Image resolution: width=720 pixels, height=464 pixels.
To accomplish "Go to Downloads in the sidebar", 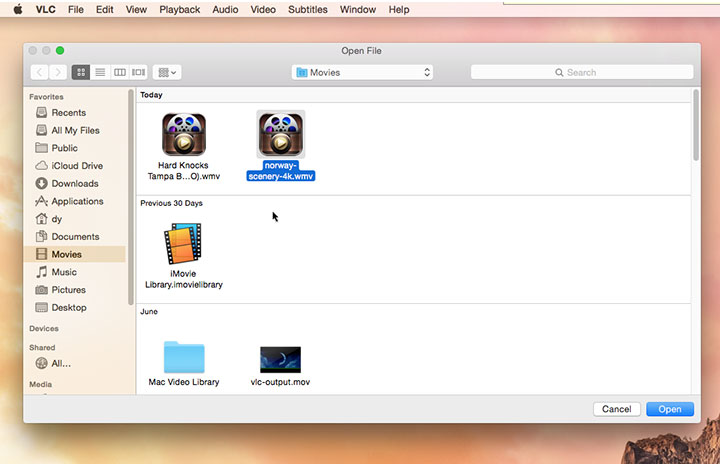I will (74, 184).
